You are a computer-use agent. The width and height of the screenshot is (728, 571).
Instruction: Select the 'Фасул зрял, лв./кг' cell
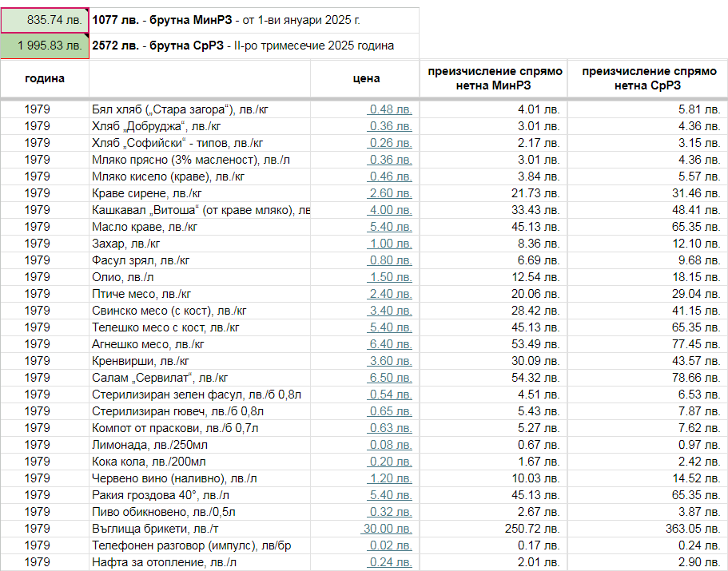[x=200, y=260]
